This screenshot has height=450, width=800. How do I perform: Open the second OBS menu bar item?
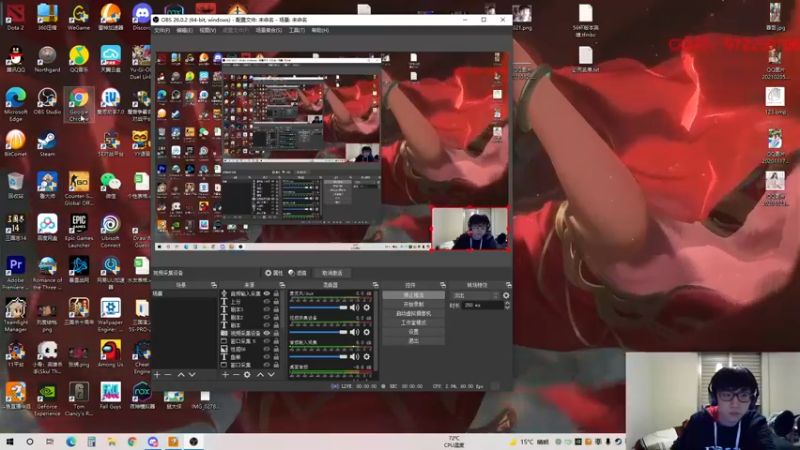pos(184,31)
